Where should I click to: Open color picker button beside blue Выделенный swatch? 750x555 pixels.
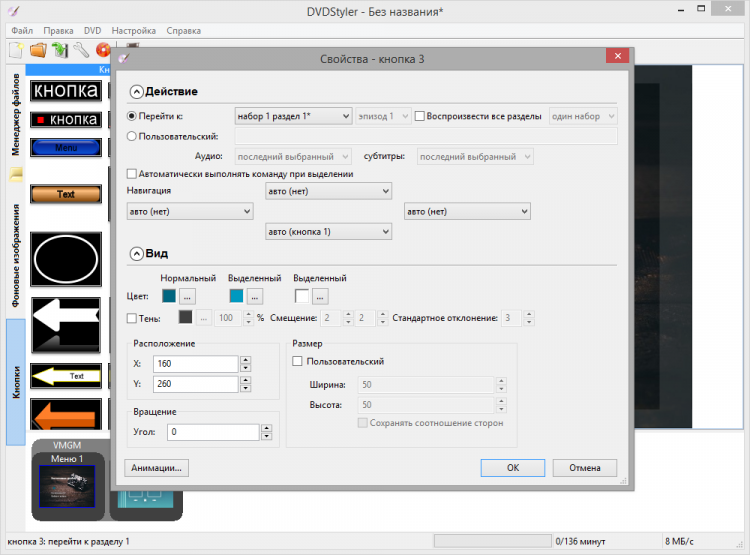coord(254,297)
